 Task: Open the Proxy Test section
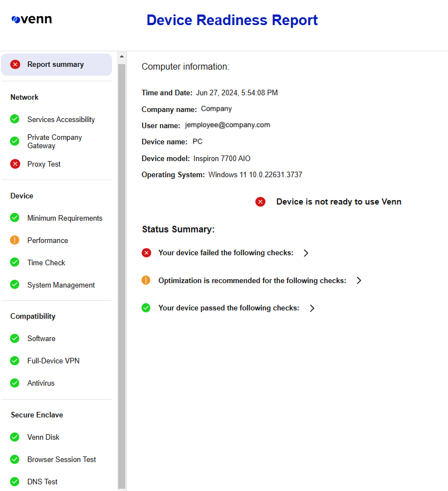(44, 164)
